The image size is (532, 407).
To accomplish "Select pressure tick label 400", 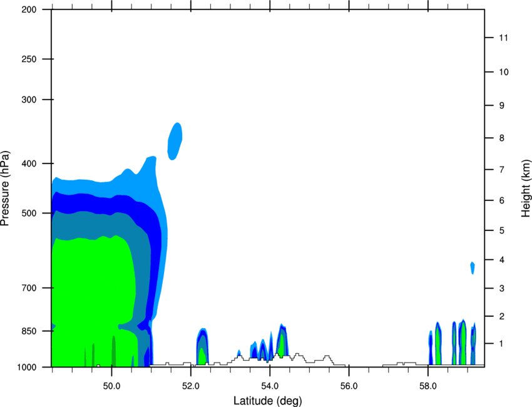I will 29,163.
